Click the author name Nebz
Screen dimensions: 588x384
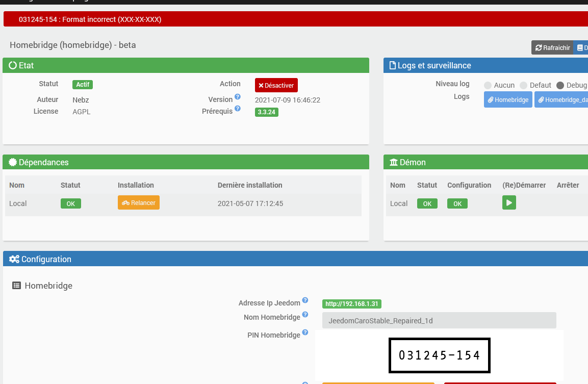point(81,100)
